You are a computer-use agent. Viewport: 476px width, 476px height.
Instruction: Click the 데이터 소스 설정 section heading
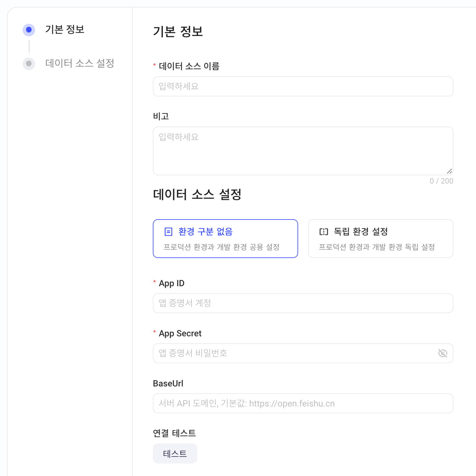click(197, 194)
